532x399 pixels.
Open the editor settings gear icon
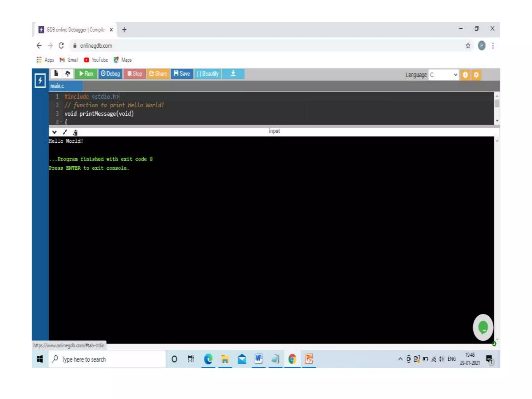point(476,75)
